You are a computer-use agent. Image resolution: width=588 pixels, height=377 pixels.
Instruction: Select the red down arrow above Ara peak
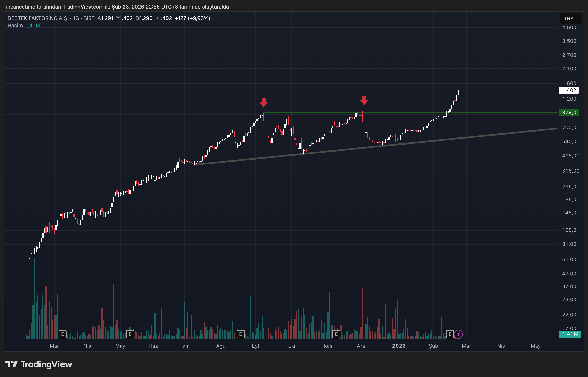pos(364,100)
